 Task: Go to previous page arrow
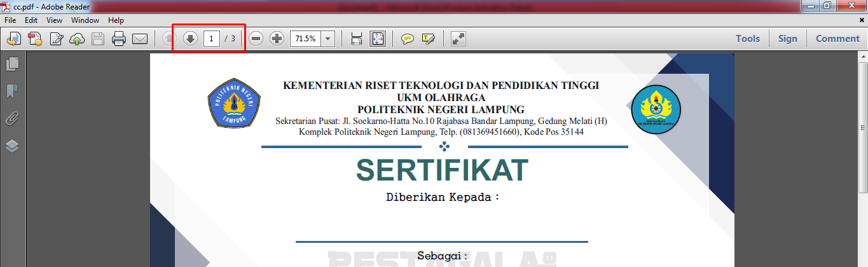coord(170,39)
